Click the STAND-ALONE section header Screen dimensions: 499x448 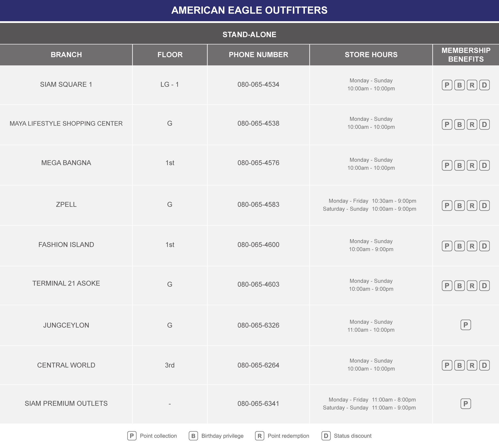[x=249, y=34]
